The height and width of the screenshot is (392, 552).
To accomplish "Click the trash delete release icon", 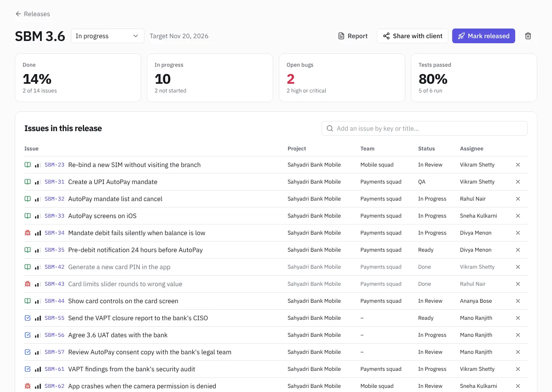I will (528, 36).
